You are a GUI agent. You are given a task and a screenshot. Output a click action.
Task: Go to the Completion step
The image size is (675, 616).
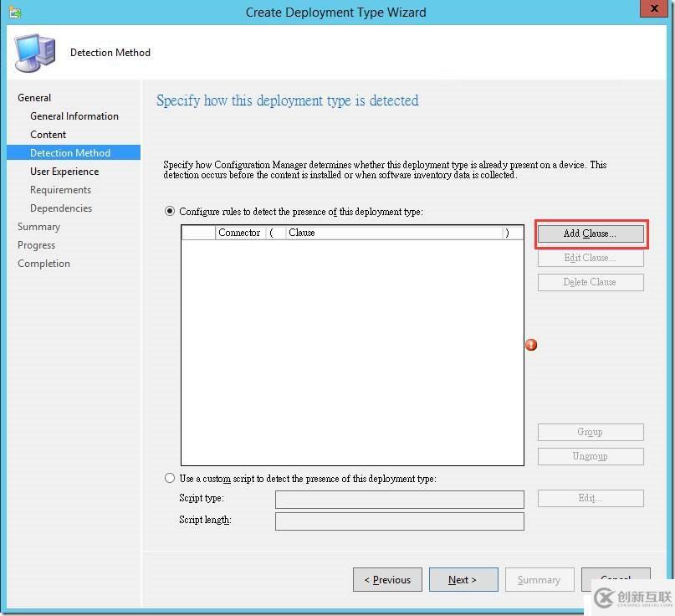click(43, 264)
